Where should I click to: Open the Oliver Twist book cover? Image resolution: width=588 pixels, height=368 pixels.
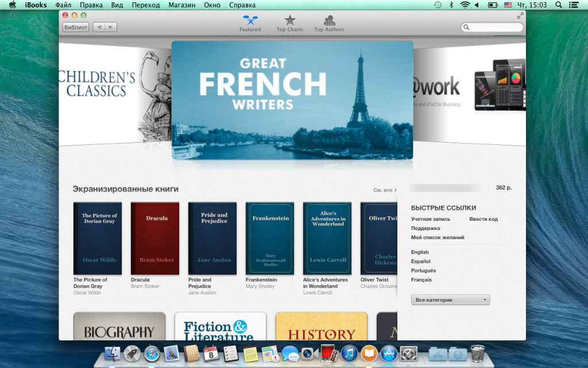[379, 239]
